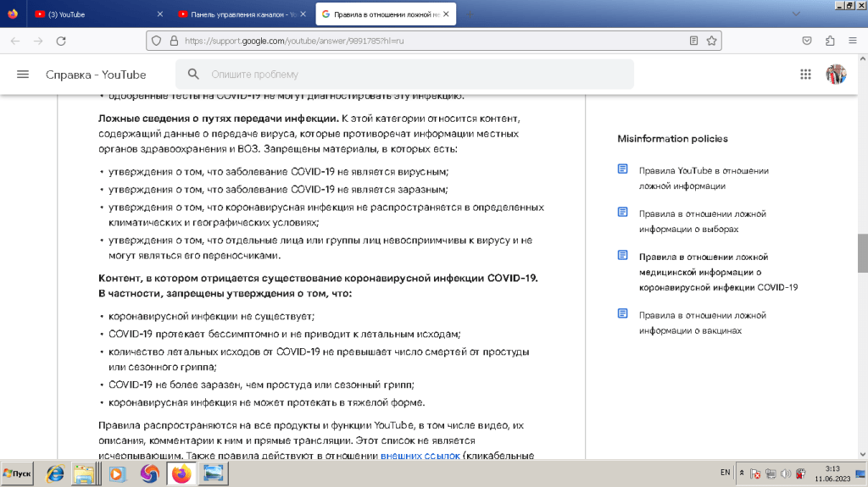Open the Firefox extensions puzzle icon
Viewport: 868px width, 487px height.
pos(830,41)
